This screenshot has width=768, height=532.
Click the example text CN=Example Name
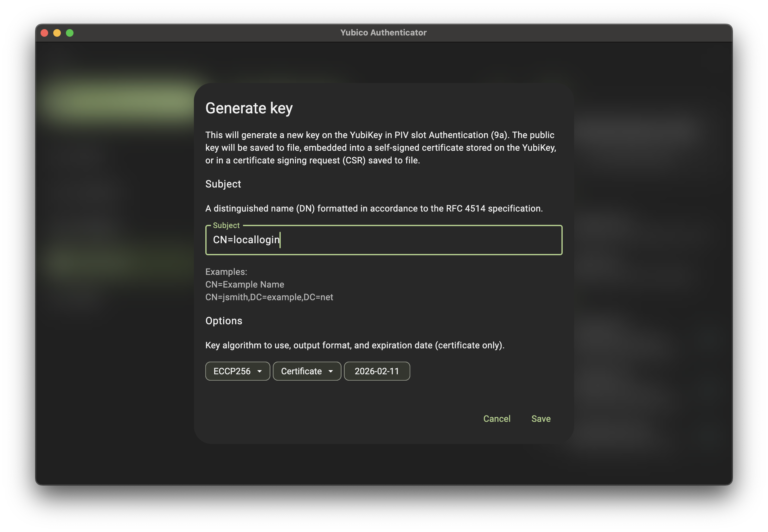245,284
